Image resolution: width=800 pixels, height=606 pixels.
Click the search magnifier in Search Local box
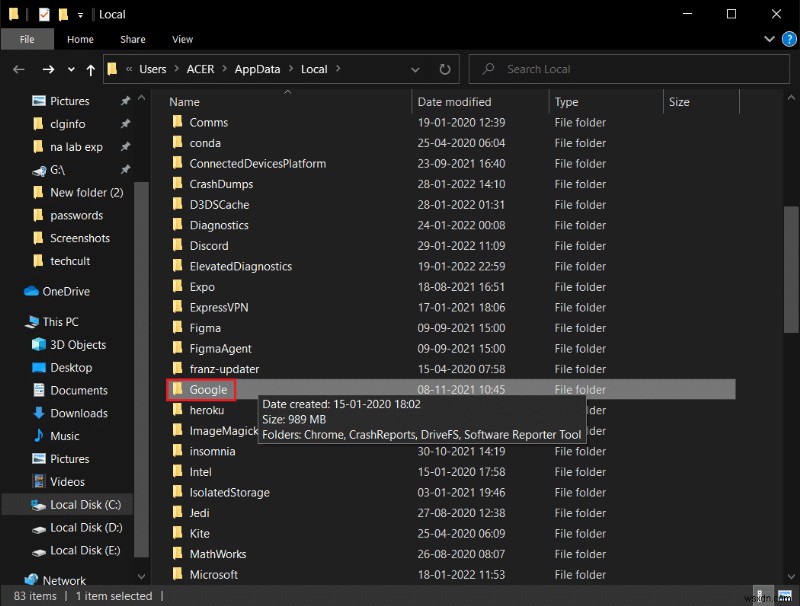[x=487, y=69]
